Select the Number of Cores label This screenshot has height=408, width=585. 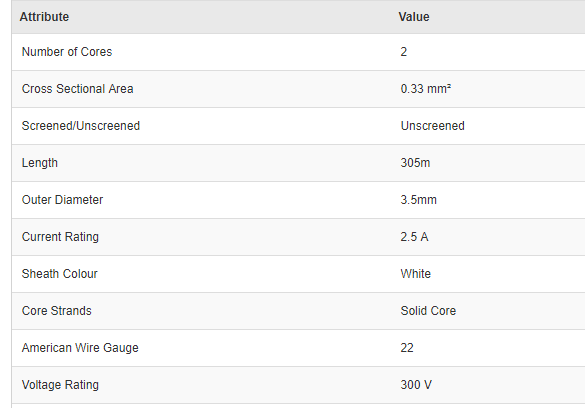click(x=67, y=52)
